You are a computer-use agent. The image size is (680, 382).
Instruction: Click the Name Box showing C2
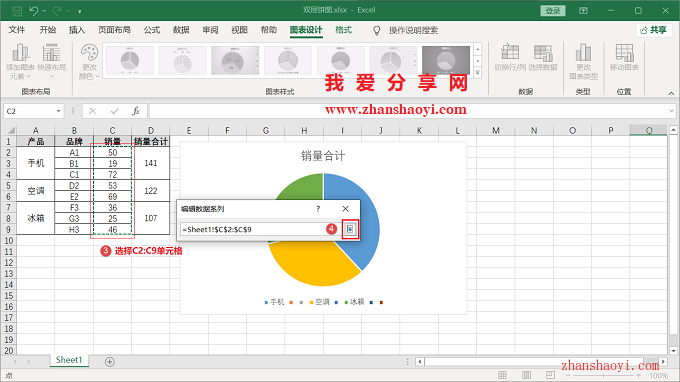pyautogui.click(x=29, y=111)
